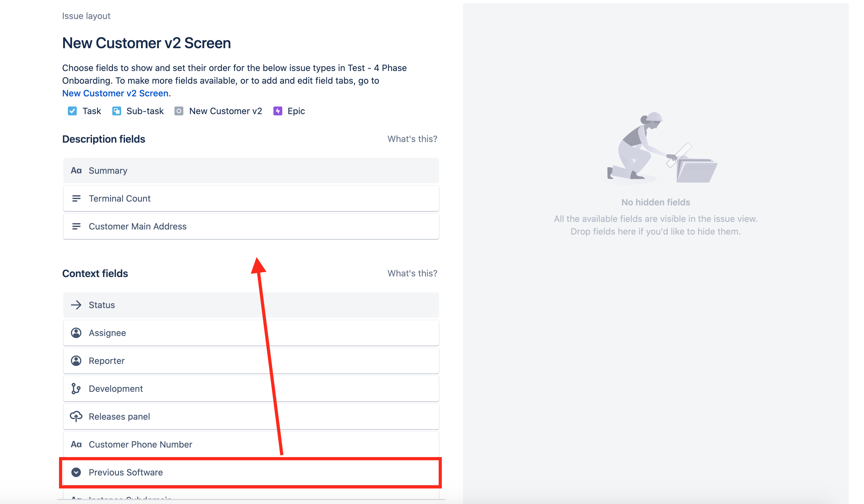864x504 pixels.
Task: Open the New Customer v2 Screen link
Action: coord(115,93)
